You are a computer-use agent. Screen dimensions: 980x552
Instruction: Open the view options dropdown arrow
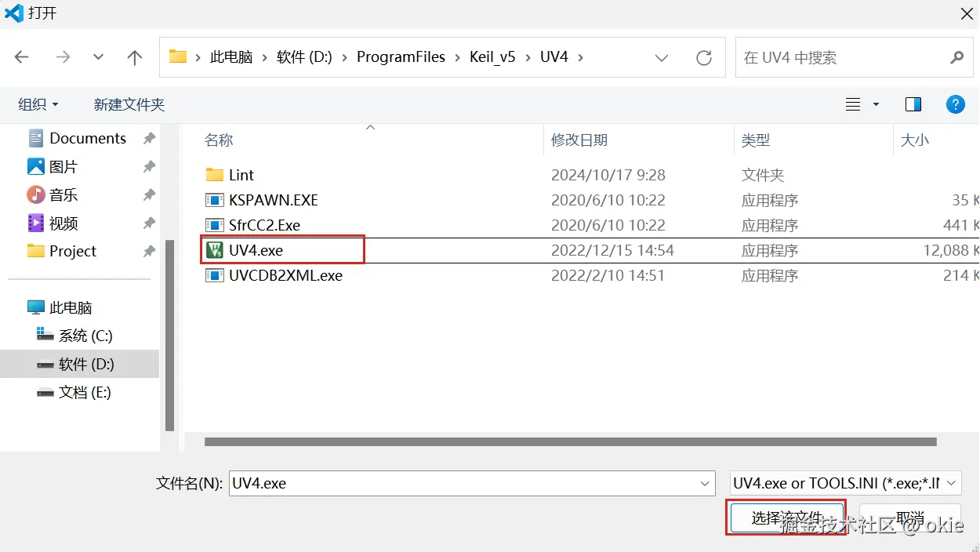click(x=876, y=104)
